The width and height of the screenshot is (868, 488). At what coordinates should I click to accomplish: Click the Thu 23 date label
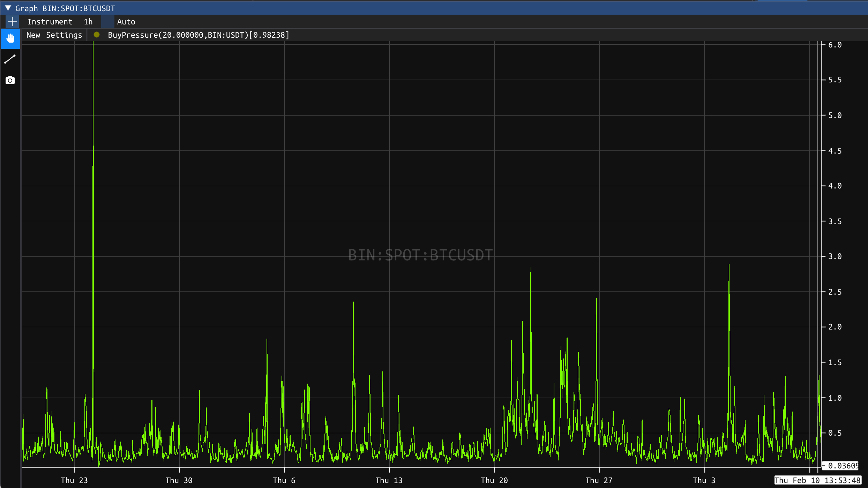pyautogui.click(x=74, y=480)
